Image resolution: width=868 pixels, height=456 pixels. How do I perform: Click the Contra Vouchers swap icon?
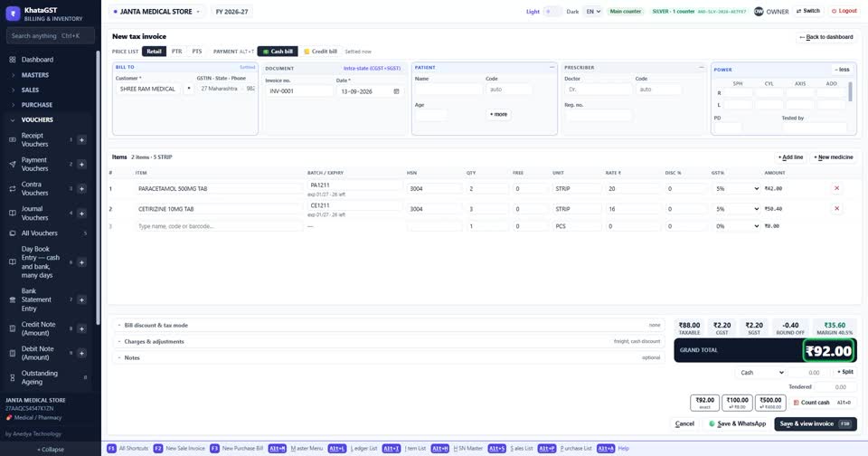click(12, 188)
